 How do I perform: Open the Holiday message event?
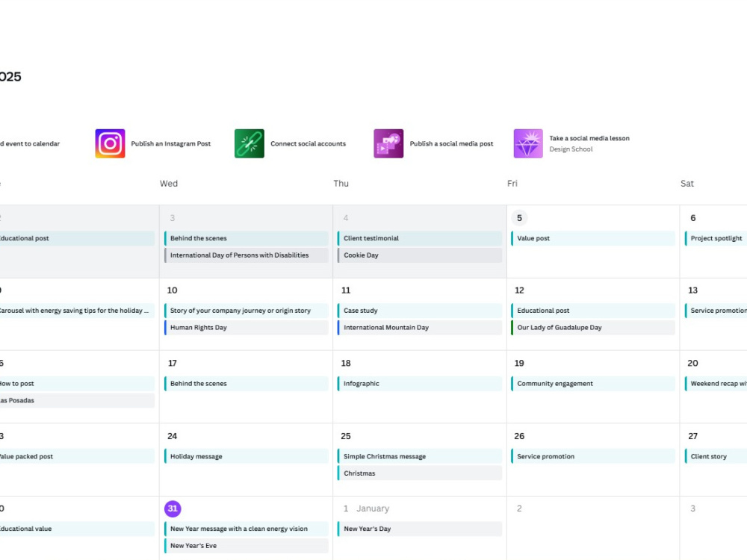[x=247, y=456]
